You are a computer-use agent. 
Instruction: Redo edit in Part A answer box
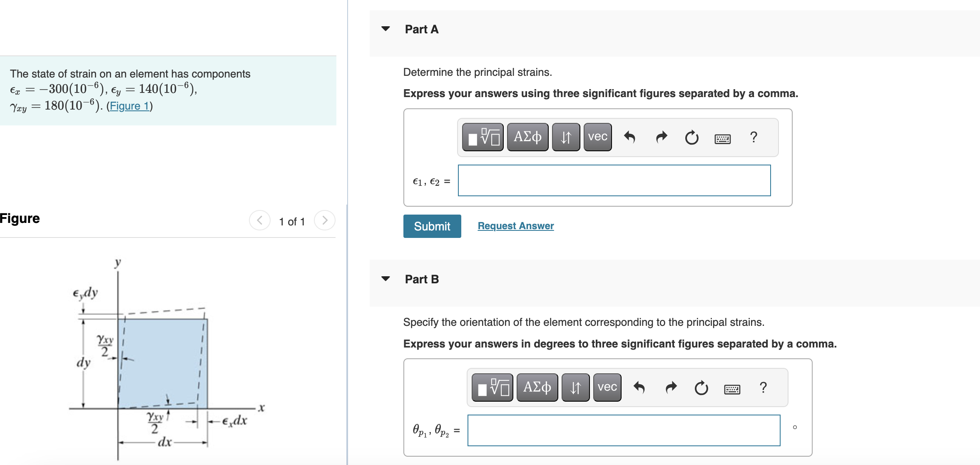click(x=660, y=137)
